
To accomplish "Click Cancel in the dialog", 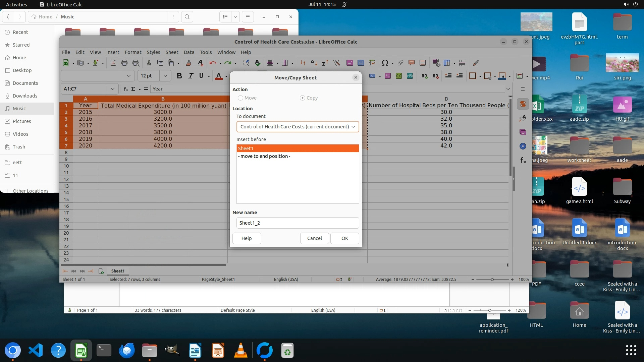I will tap(314, 238).
